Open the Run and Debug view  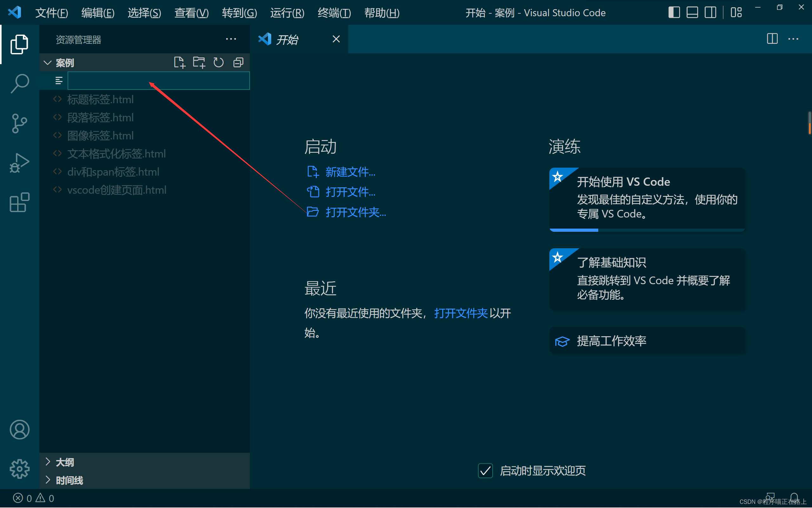[x=19, y=163]
